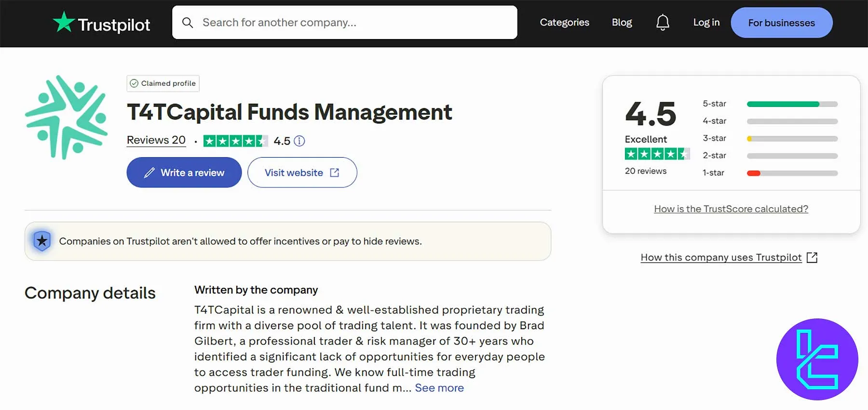Click the Claimed profile checkmark badge
The width and height of the screenshot is (868, 410).
tap(134, 83)
